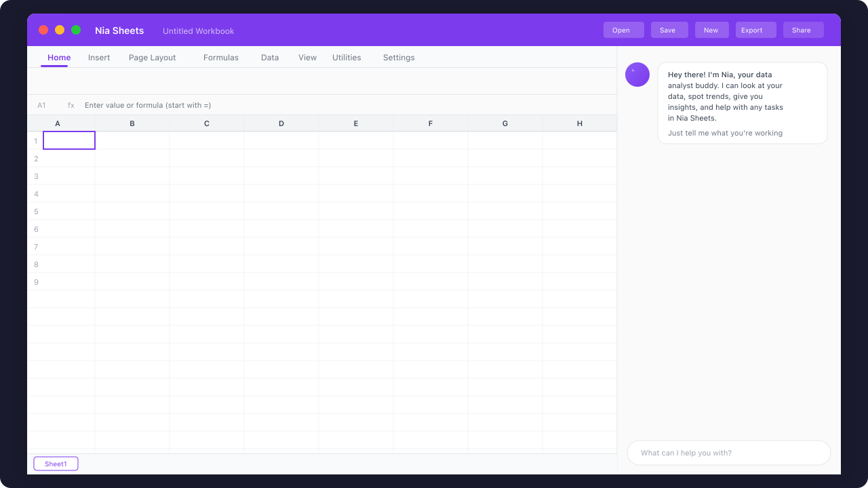Create a new workbook

coord(711,30)
